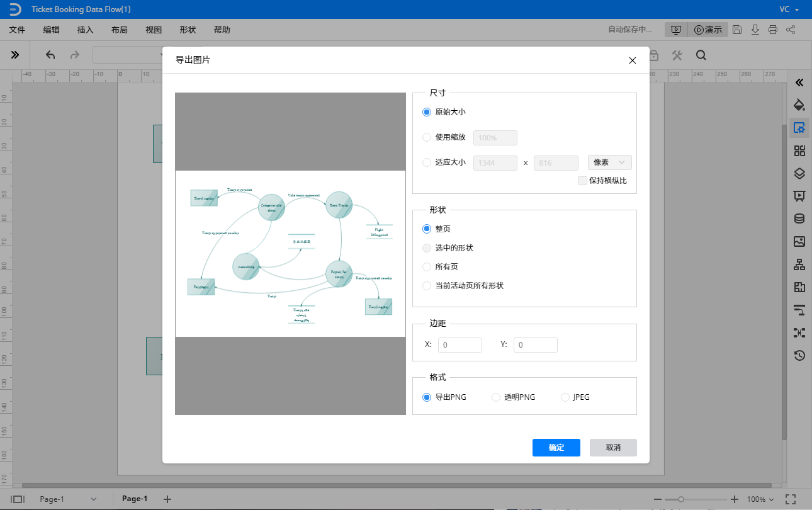Image resolution: width=812 pixels, height=510 pixels.
Task: Click the 取消 button
Action: pyautogui.click(x=613, y=448)
